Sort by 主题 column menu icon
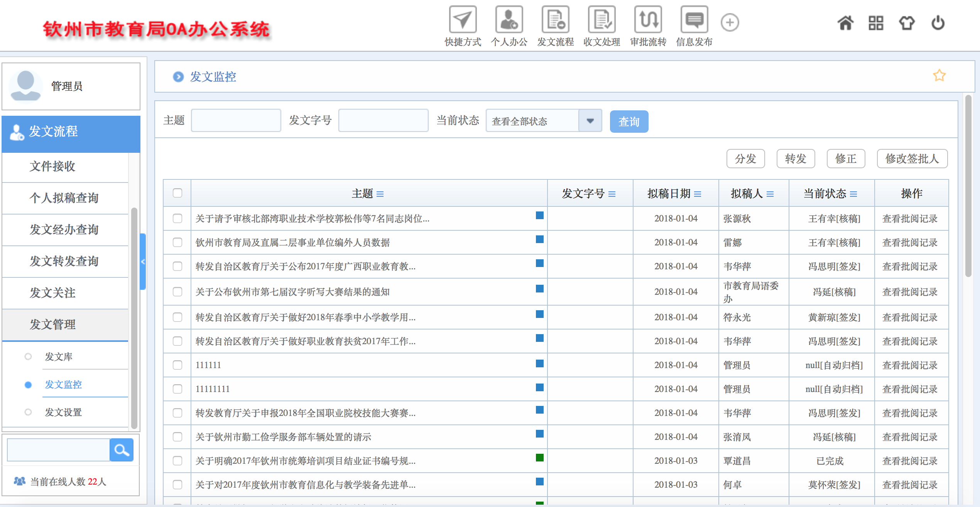Viewport: 980px width, 507px height. coord(380,194)
